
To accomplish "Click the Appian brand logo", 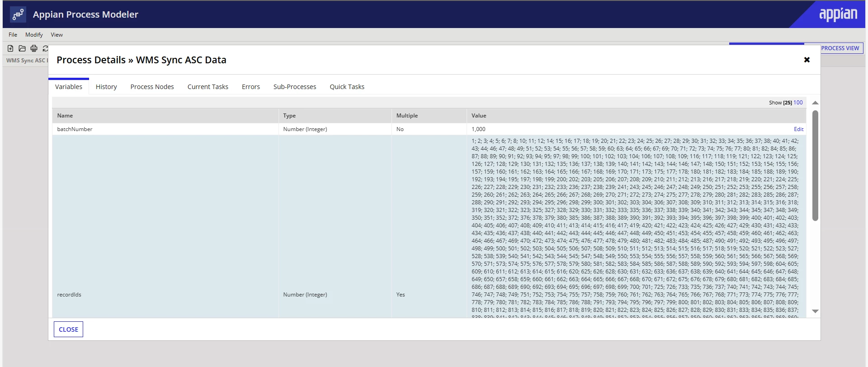I will pyautogui.click(x=838, y=14).
